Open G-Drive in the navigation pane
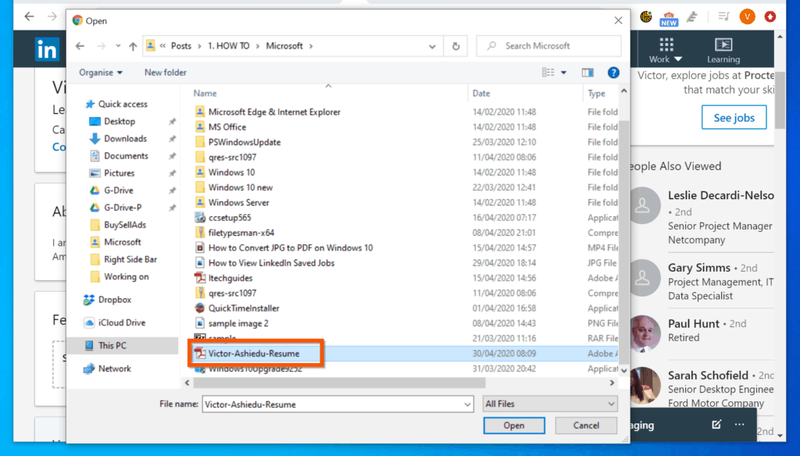Viewport: 800px width, 456px height. click(x=118, y=190)
